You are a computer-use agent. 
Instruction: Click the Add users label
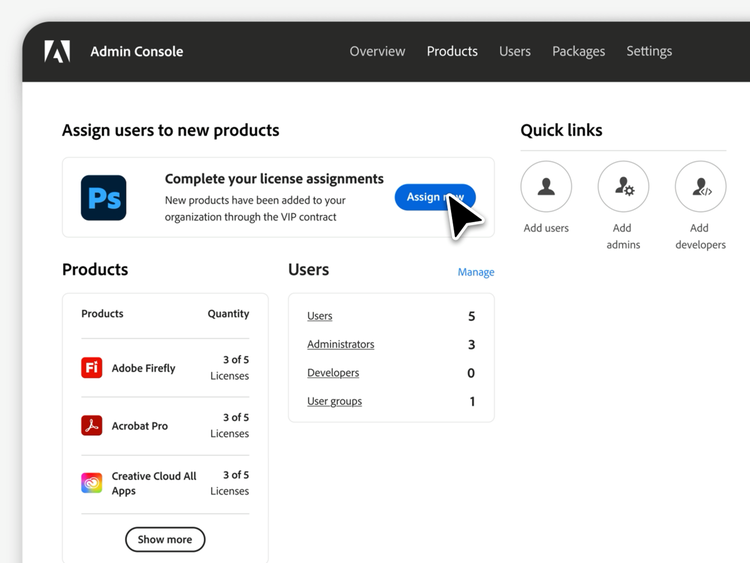[546, 228]
